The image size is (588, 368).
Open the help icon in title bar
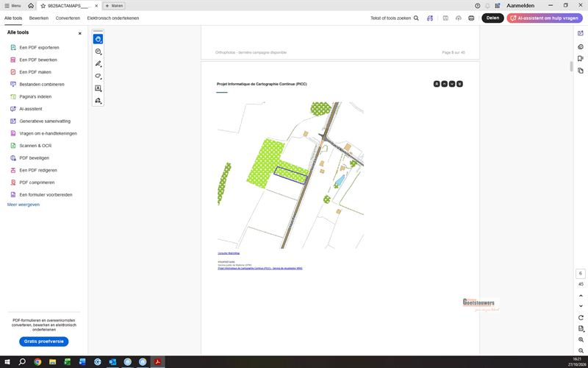coord(477,6)
